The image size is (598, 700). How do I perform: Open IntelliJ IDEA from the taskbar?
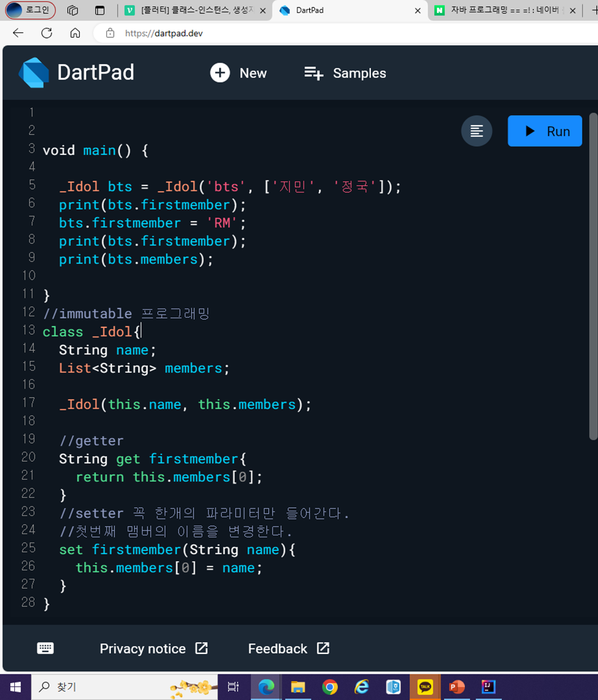pyautogui.click(x=488, y=687)
